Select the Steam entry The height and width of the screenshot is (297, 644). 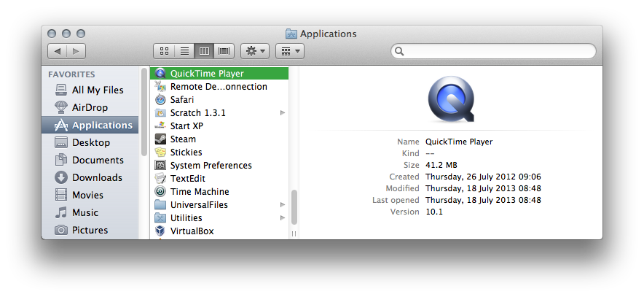tap(183, 139)
